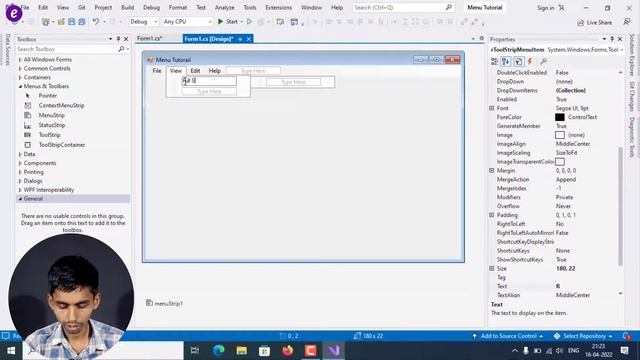Expand the Padding property

click(491, 215)
